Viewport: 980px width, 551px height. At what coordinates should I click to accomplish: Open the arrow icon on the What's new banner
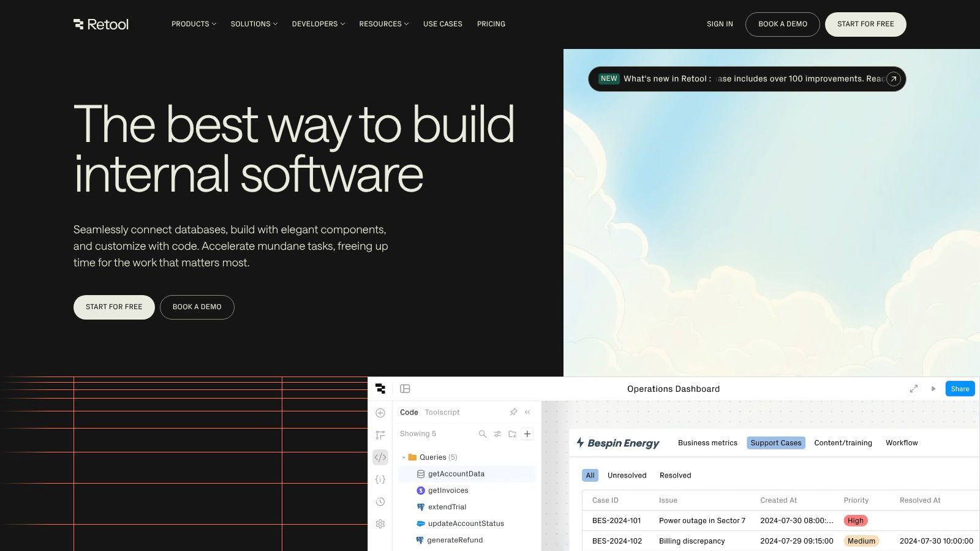tap(894, 79)
